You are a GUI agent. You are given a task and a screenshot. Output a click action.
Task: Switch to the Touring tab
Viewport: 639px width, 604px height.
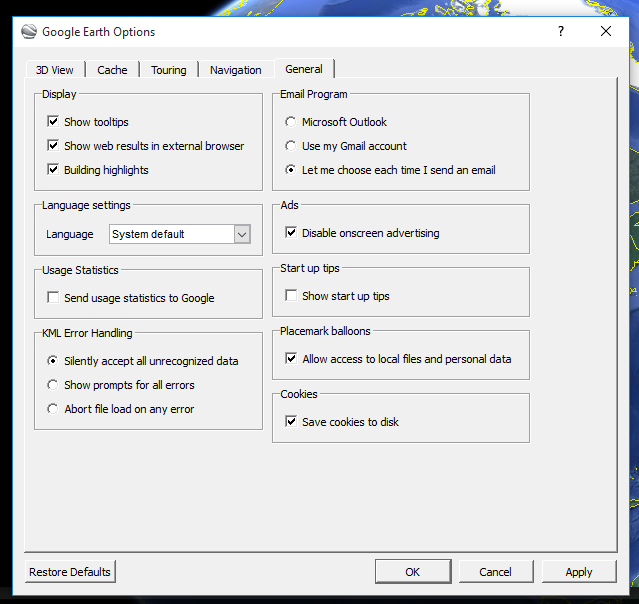169,70
